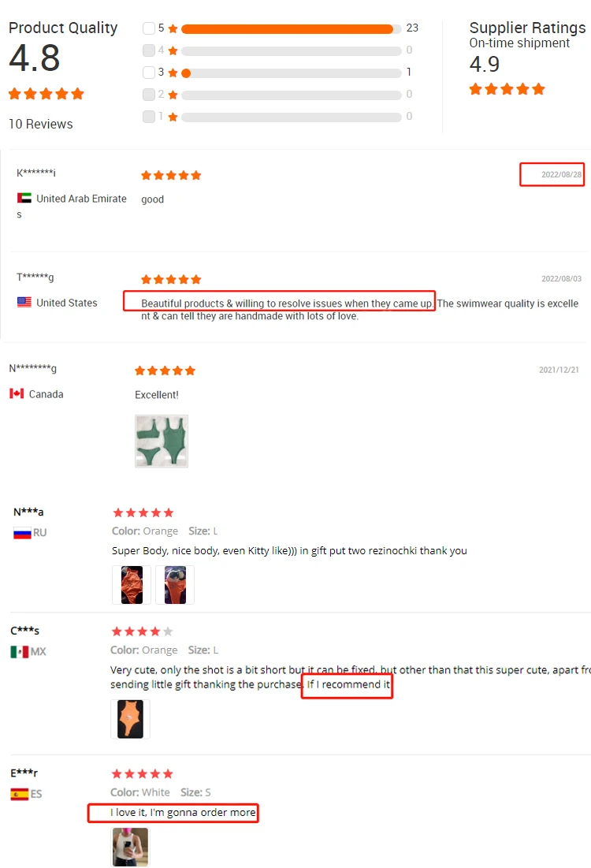
Task: Open second review photo from N***a
Action: click(x=175, y=584)
